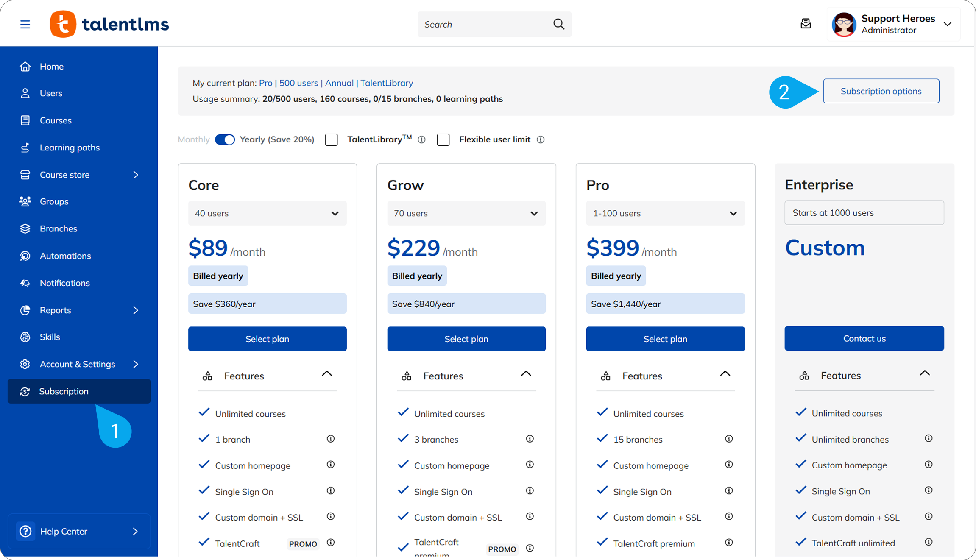Open the Core plan users dropdown
Screen dimensions: 976x560
267,213
